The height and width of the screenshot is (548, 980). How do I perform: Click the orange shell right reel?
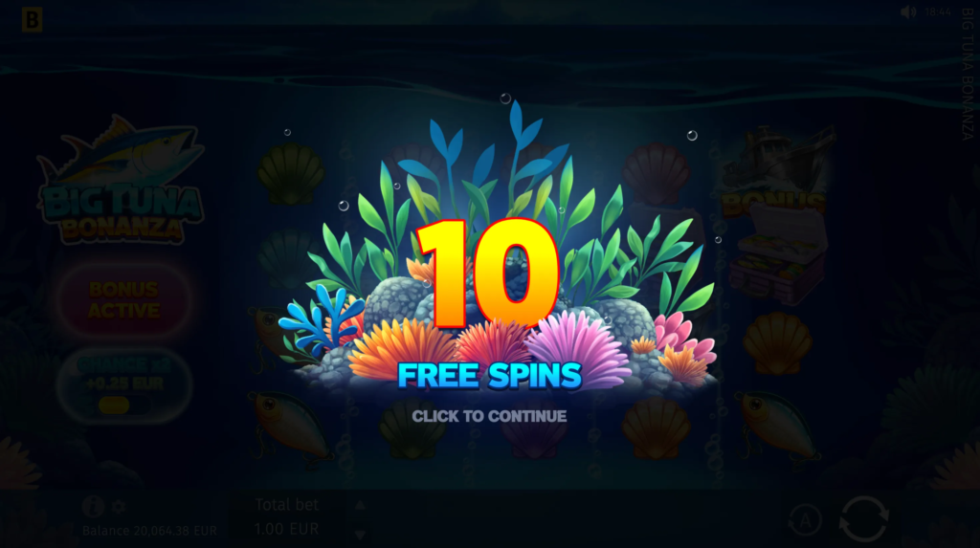778,343
